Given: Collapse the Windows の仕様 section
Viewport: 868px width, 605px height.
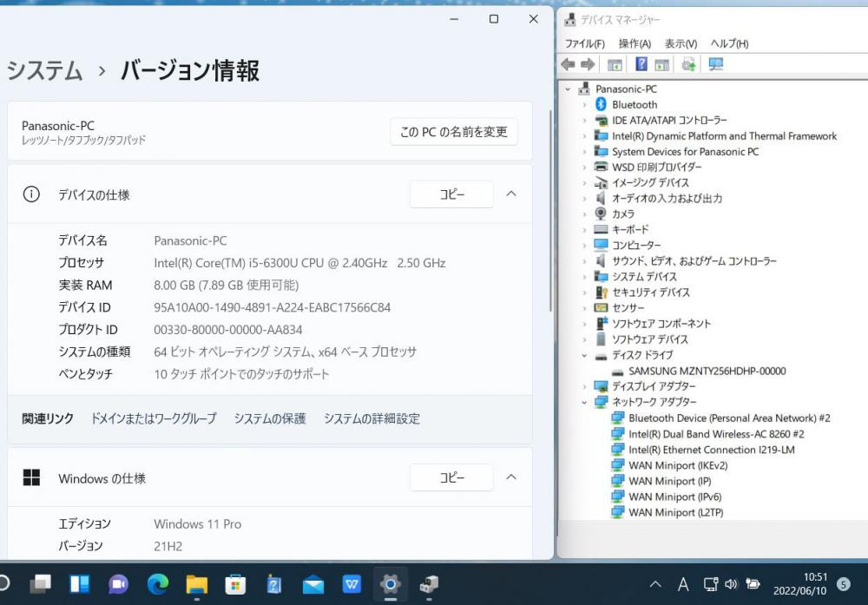Looking at the screenshot, I should coord(511,477).
